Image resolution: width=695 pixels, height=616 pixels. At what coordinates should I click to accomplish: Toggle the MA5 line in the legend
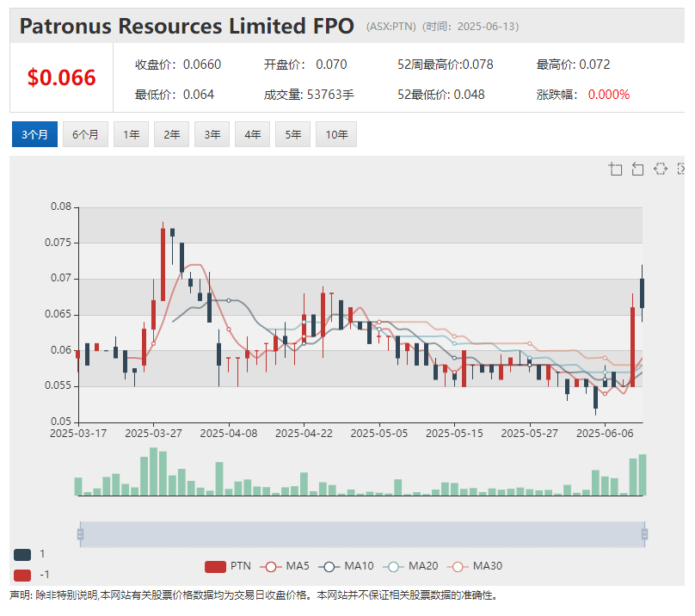click(x=285, y=566)
